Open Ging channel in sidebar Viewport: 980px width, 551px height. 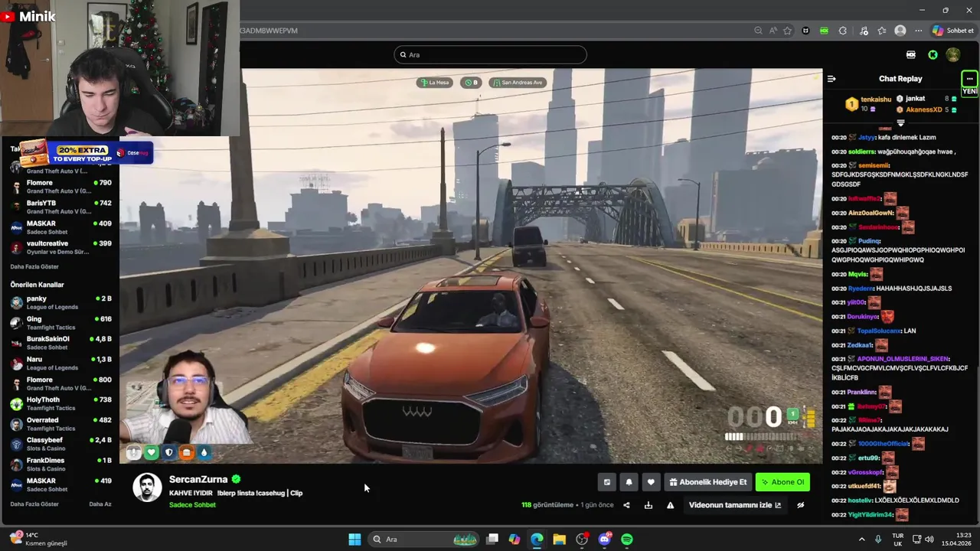[60, 322]
